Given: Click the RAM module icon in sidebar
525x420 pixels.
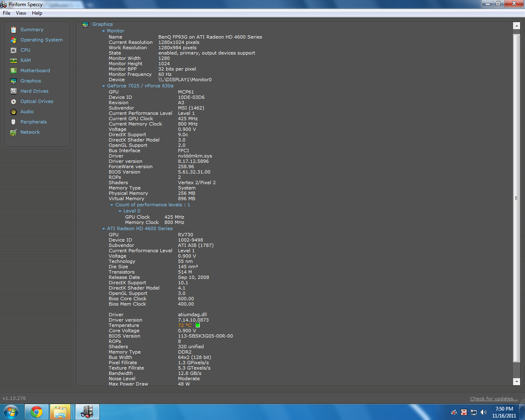Looking at the screenshot, I should point(14,60).
